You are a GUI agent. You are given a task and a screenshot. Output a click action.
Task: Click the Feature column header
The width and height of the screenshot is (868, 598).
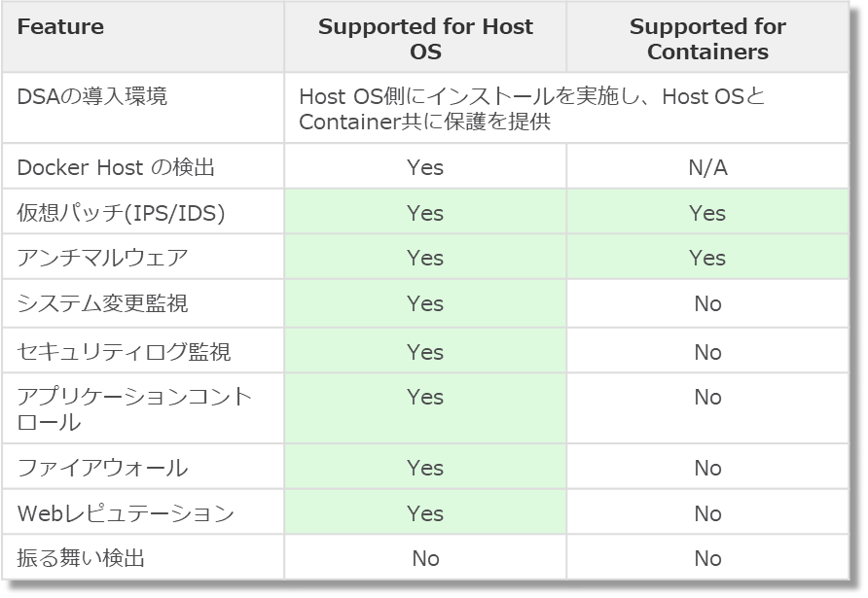[x=60, y=27]
